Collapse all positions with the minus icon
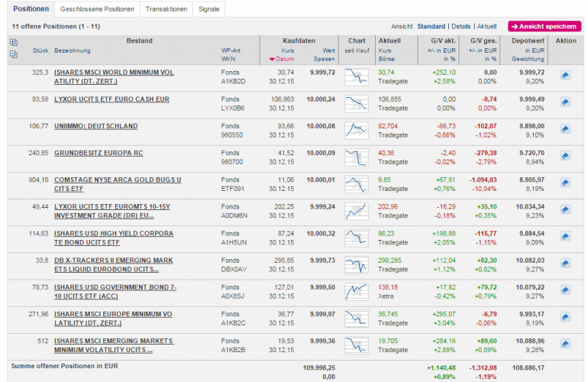588x382 pixels. 13,54
